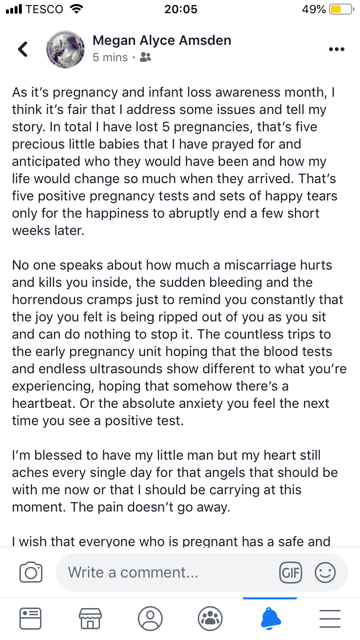Open the emoji smiley picker
The height and width of the screenshot is (640, 360).
[325, 572]
